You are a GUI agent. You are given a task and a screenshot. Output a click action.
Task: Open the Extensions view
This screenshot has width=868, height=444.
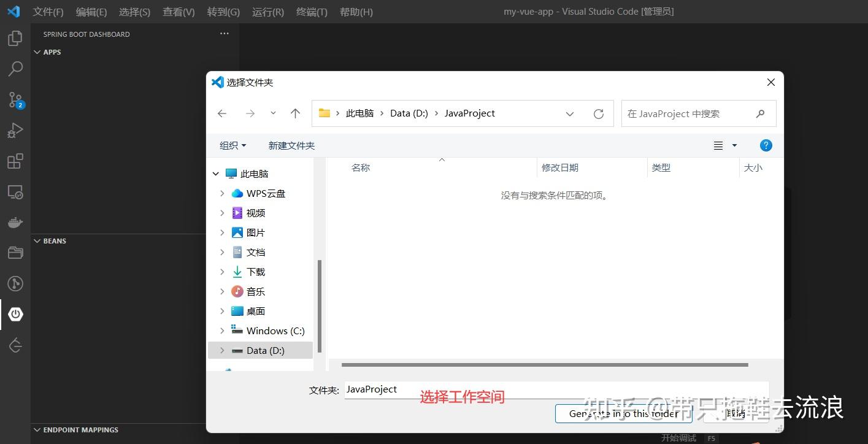click(15, 161)
